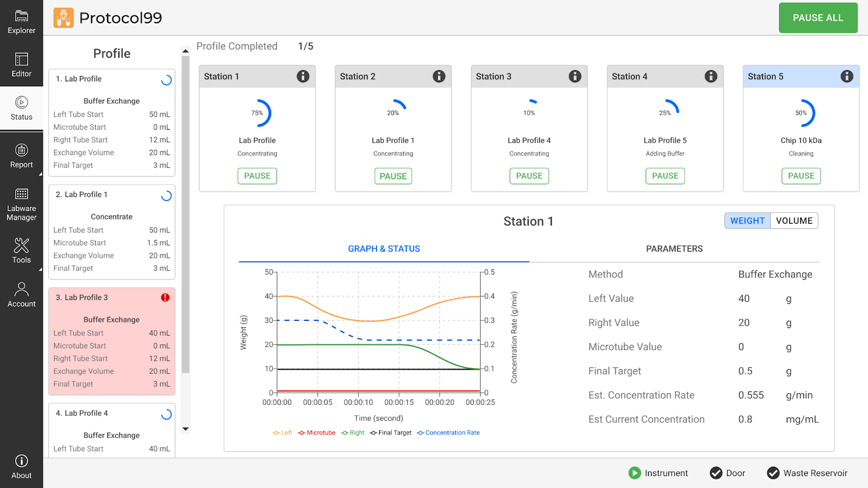Open the Explorer sidebar icon
The image size is (868, 488).
coord(21,22)
